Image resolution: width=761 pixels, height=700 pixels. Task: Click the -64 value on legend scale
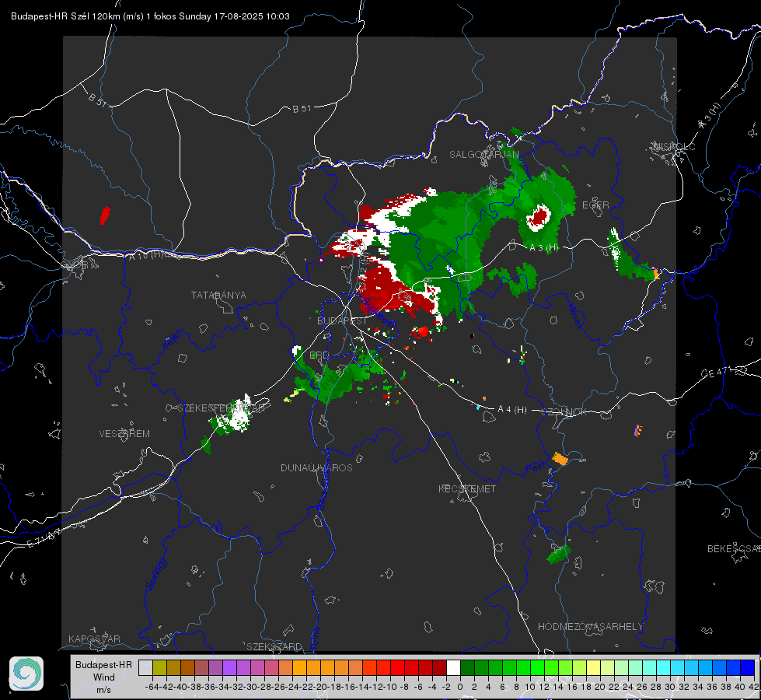click(x=152, y=687)
